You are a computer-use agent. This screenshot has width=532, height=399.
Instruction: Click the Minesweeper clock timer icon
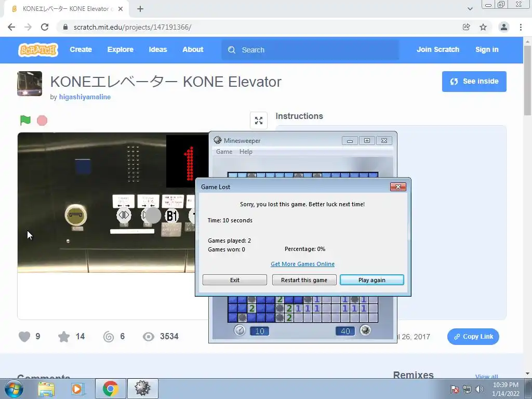240,330
